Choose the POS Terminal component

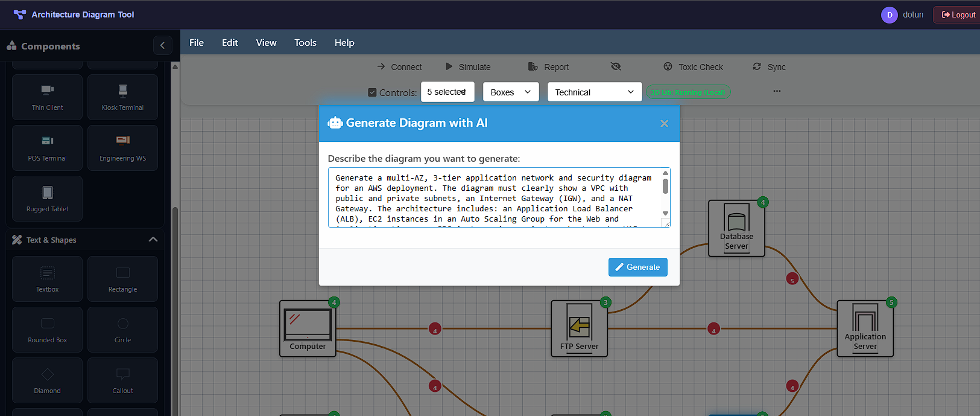[47, 148]
